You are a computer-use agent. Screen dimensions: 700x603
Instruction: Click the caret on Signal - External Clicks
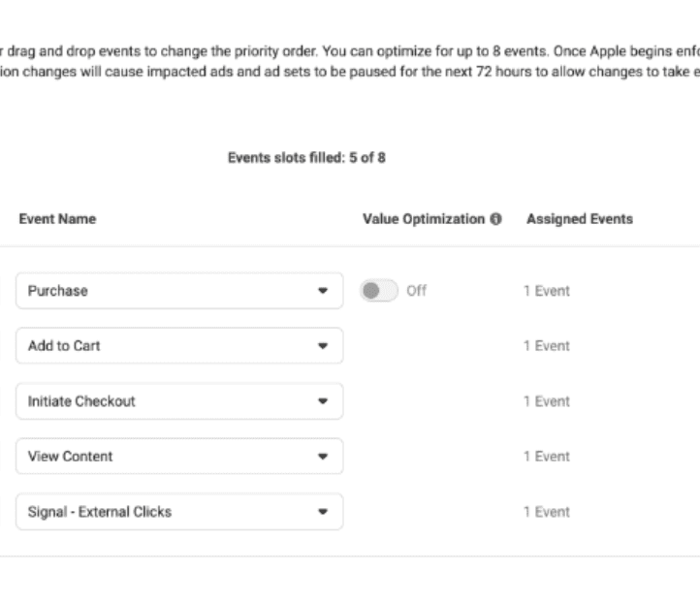click(323, 512)
